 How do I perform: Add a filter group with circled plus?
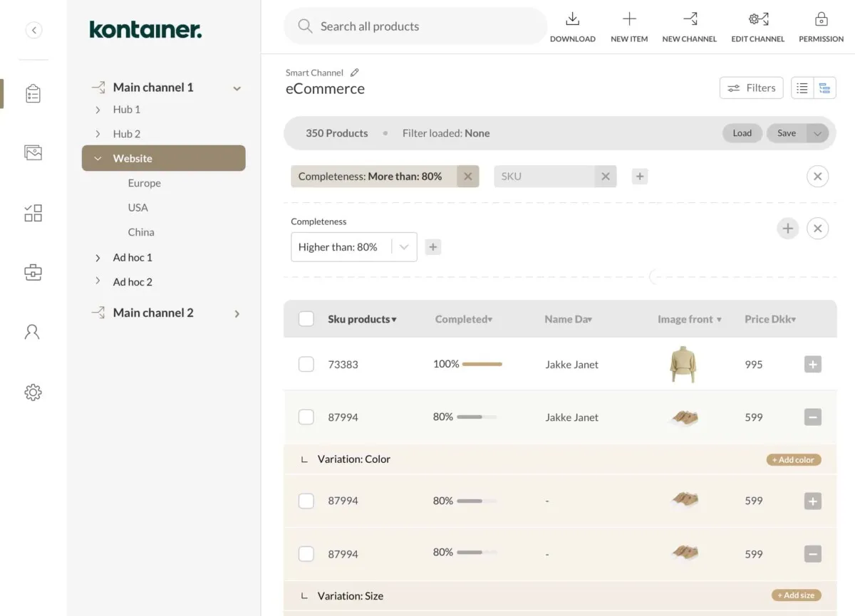[787, 229]
